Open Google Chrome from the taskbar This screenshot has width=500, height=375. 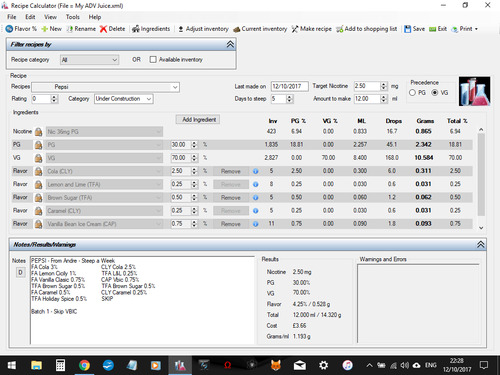pos(84,366)
